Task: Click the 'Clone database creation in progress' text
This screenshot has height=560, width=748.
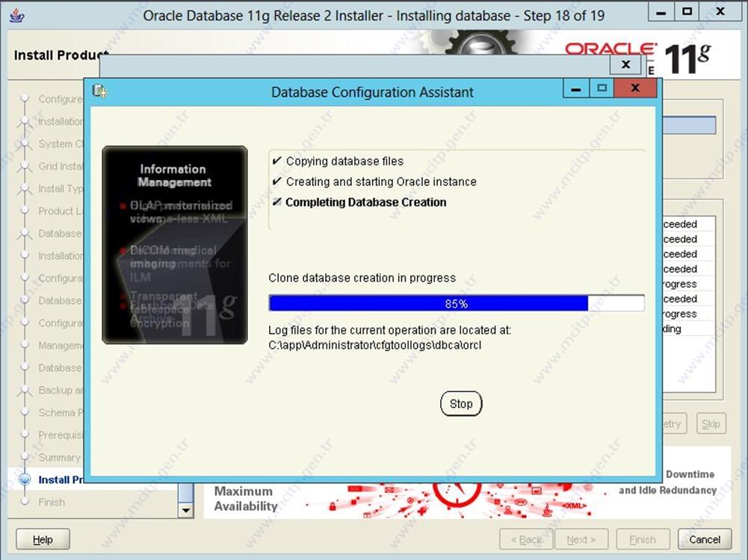Action: coord(362,278)
